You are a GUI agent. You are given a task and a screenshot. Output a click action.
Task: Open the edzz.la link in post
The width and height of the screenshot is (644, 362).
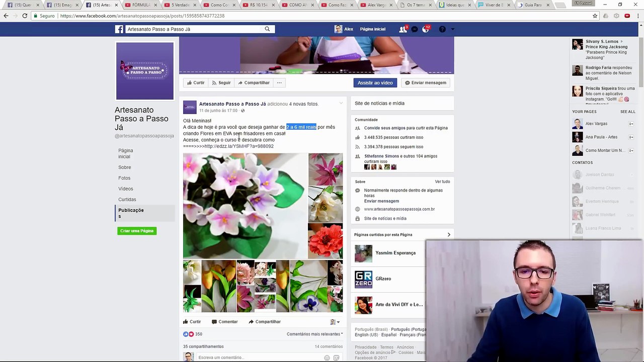[x=239, y=146]
